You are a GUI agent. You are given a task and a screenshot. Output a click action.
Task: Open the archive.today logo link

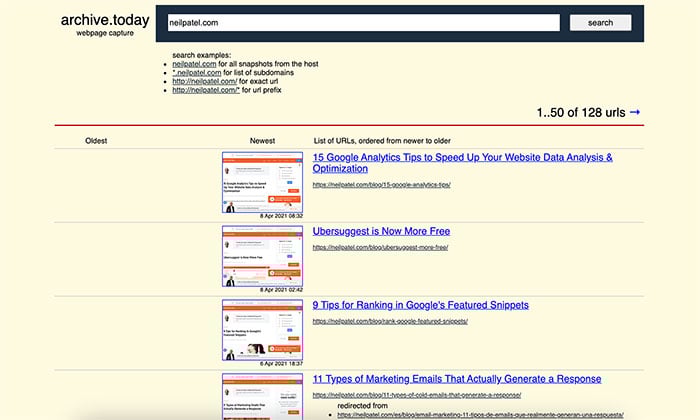(x=105, y=20)
